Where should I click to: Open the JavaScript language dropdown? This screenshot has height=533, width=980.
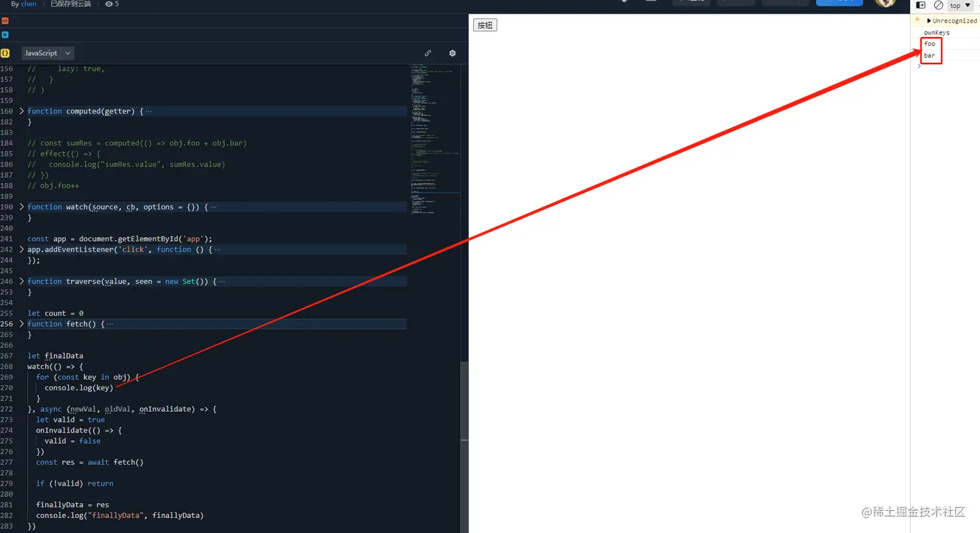click(x=48, y=53)
